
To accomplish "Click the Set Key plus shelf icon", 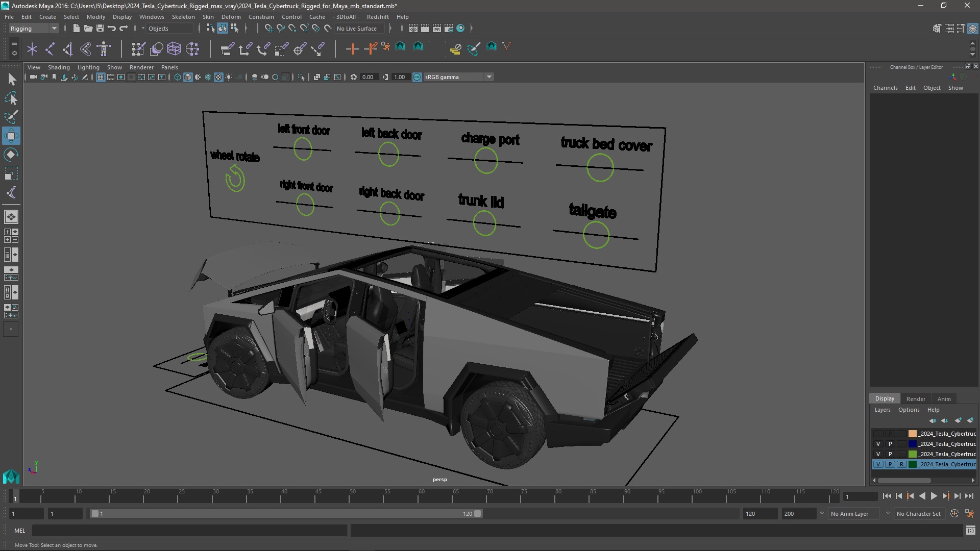I will pos(352,49).
